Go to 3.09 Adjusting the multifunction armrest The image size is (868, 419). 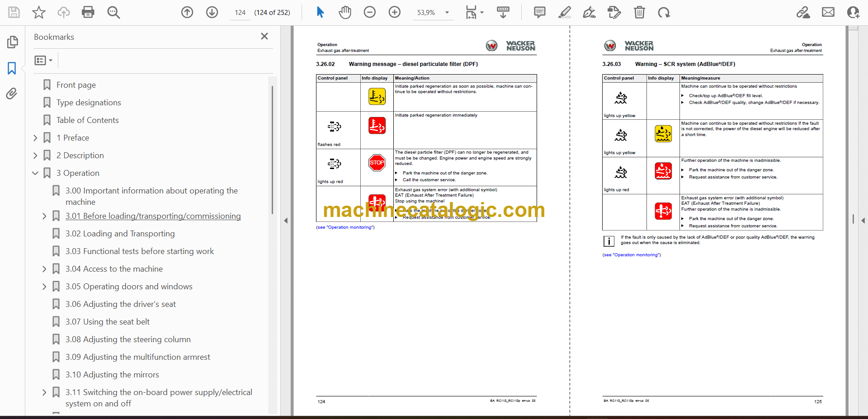138,357
